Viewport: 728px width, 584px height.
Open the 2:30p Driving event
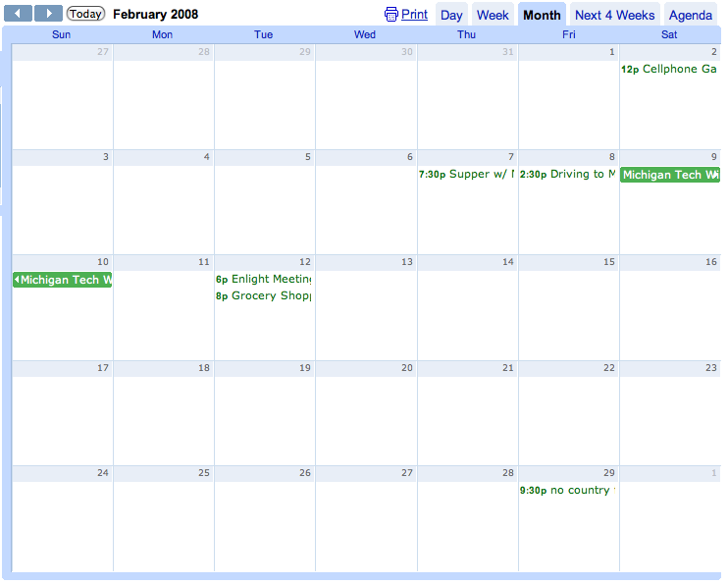pos(568,175)
